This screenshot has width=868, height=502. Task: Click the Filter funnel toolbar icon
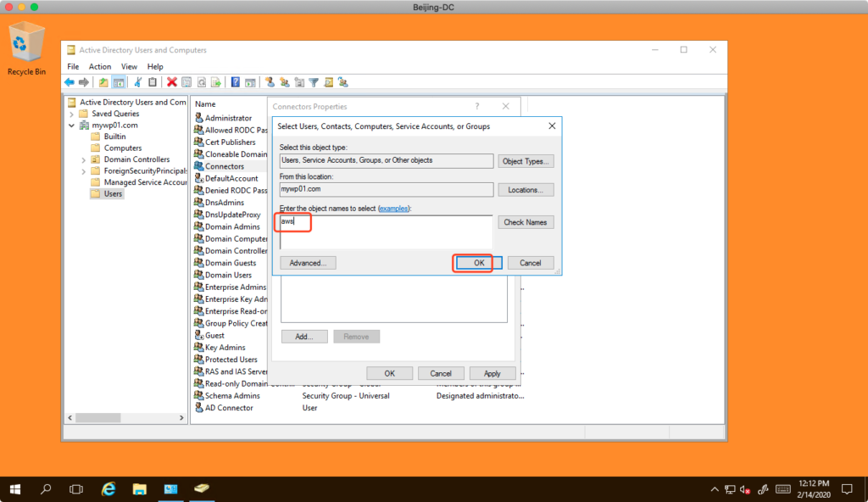[x=314, y=82]
